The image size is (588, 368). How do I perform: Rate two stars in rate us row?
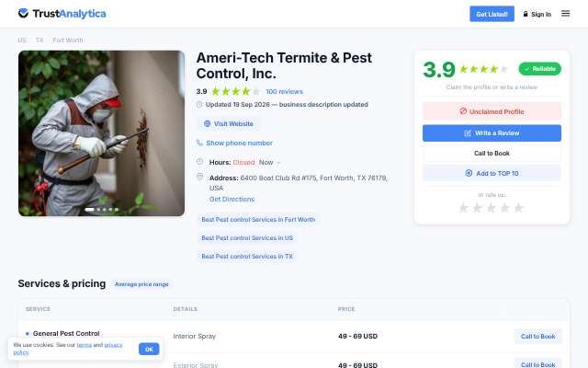pos(477,208)
